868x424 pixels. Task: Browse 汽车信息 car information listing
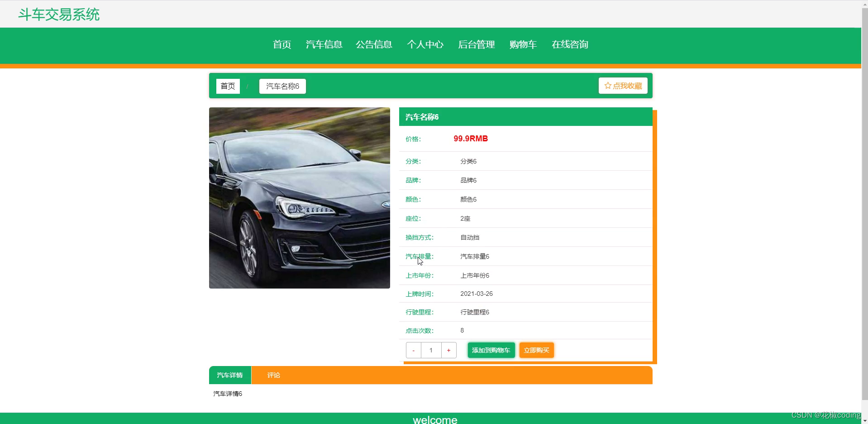324,45
